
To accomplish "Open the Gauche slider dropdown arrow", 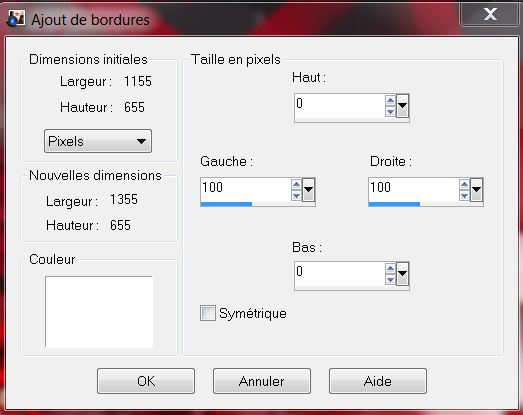I will pos(308,190).
